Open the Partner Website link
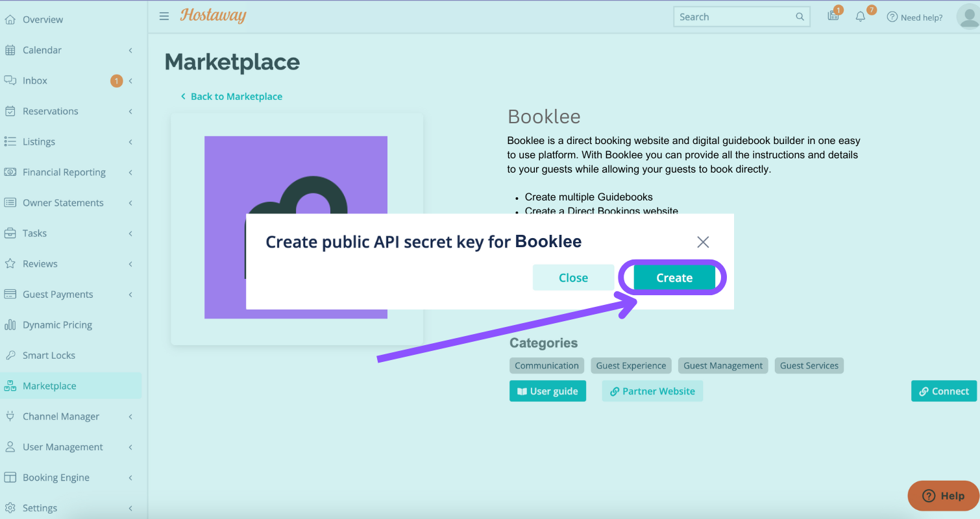This screenshot has width=980, height=519. [652, 391]
